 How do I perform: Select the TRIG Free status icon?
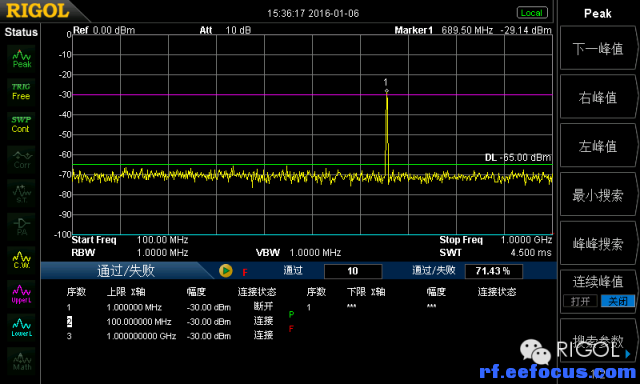21,92
